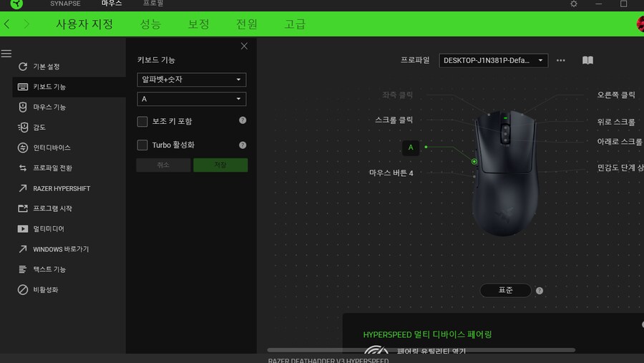Select the Windows 바로가기 arrow icon
The height and width of the screenshot is (363, 644).
click(x=23, y=249)
